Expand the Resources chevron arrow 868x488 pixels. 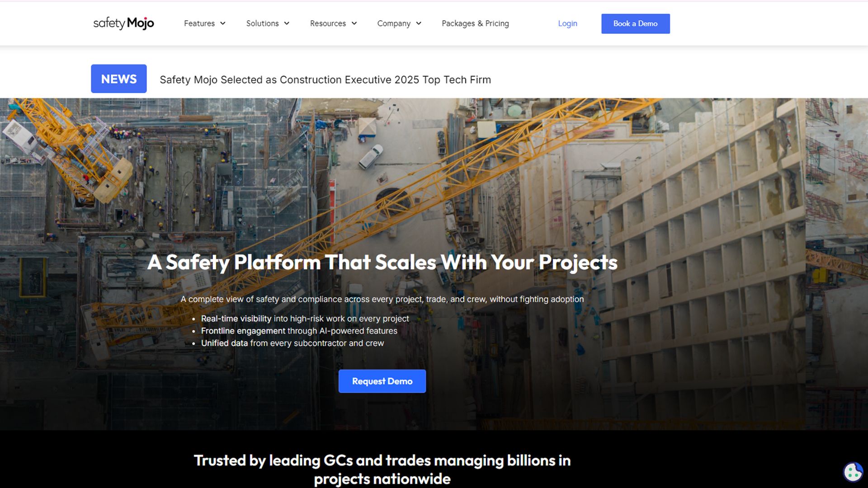point(354,23)
